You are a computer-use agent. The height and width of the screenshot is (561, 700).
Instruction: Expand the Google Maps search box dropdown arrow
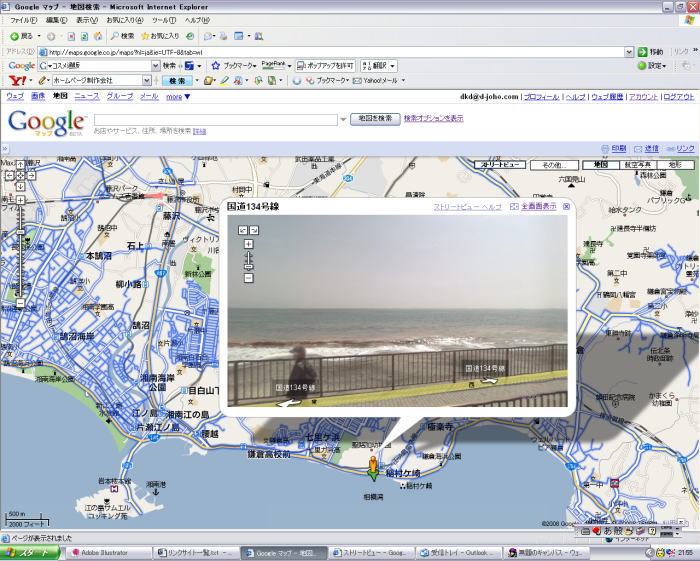click(343, 119)
